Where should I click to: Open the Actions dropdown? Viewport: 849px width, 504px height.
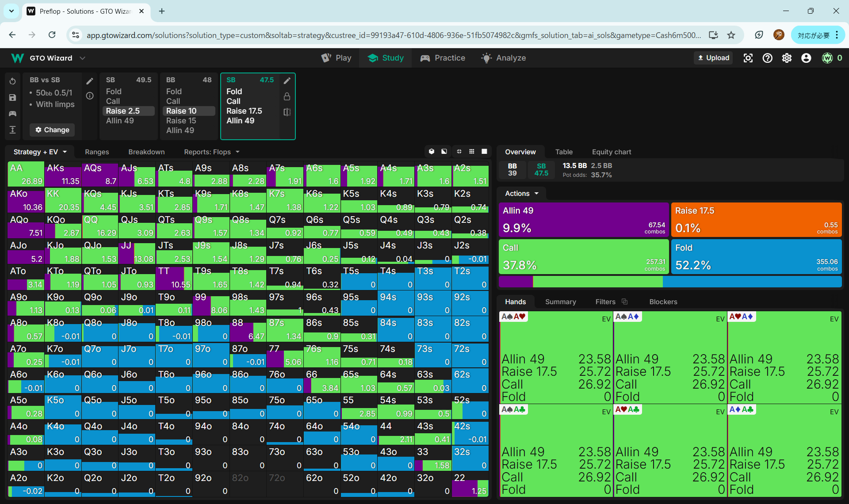tap(522, 194)
